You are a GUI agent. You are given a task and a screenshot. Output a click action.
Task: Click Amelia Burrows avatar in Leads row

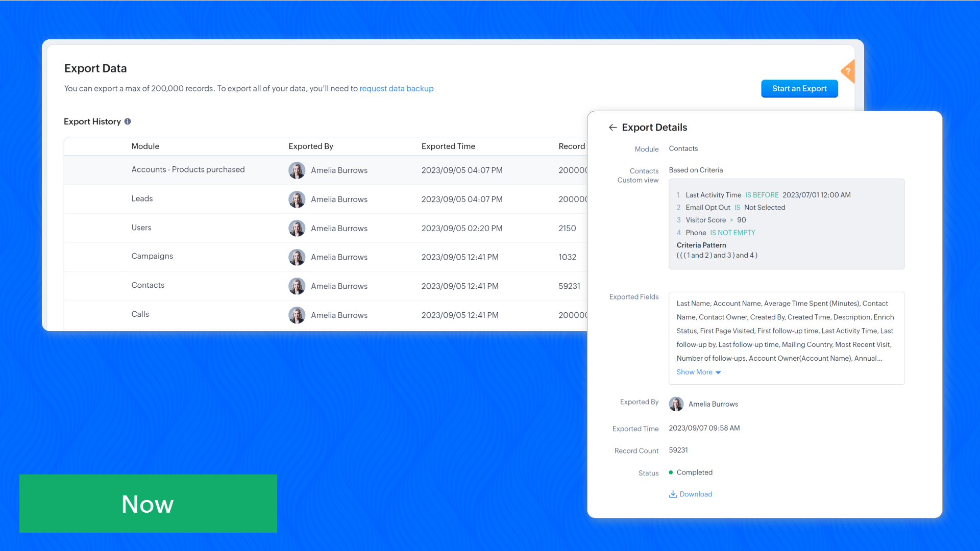[x=297, y=199]
